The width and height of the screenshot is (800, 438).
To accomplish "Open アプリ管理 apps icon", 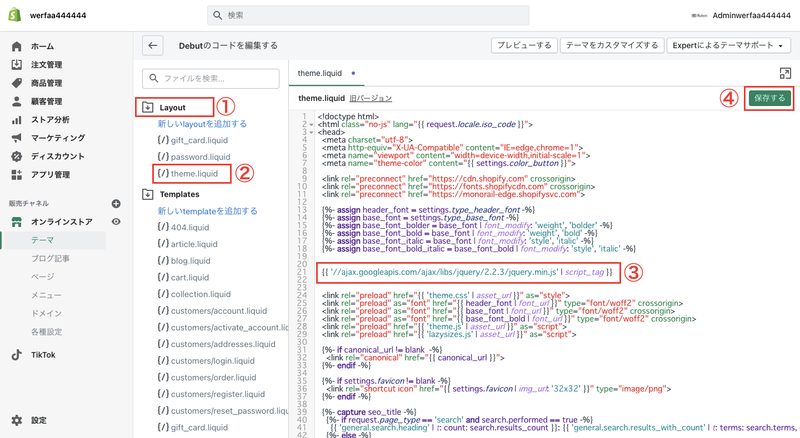I will pyautogui.click(x=16, y=175).
